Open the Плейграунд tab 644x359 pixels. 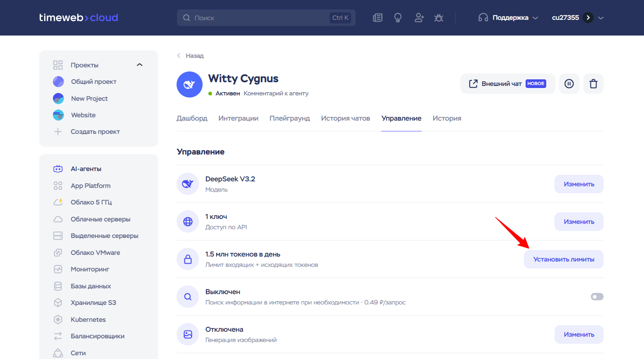290,118
